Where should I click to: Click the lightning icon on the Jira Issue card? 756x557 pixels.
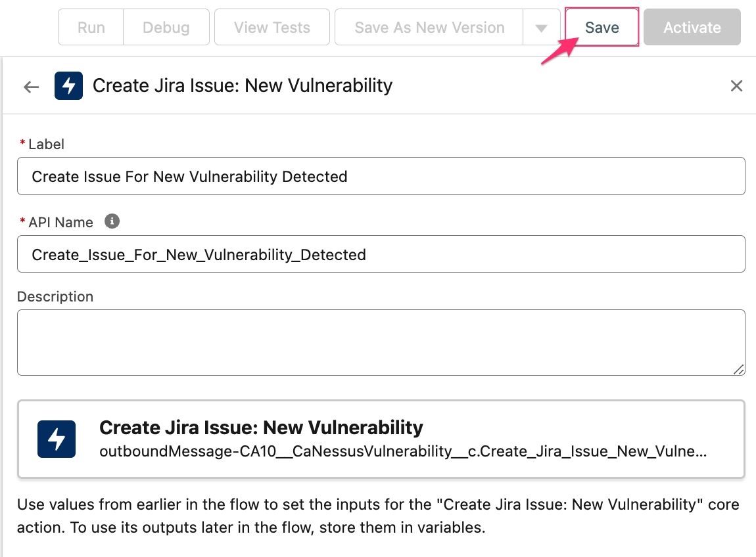pos(57,438)
